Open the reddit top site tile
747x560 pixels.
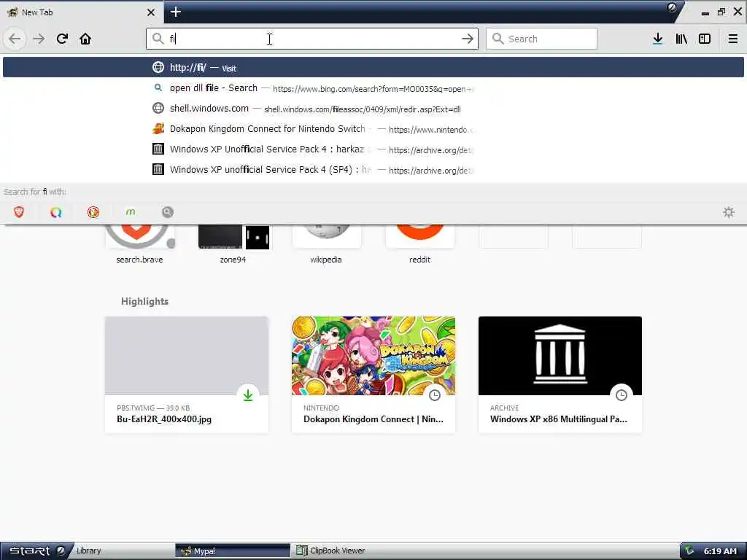419,244
